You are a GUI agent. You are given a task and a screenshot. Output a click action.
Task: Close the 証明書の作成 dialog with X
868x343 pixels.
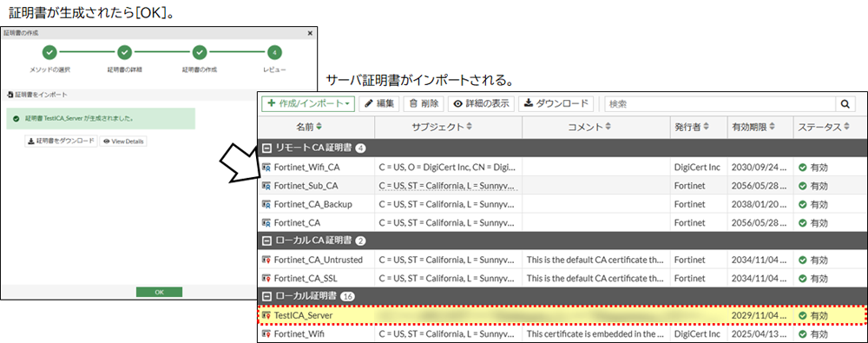click(310, 33)
